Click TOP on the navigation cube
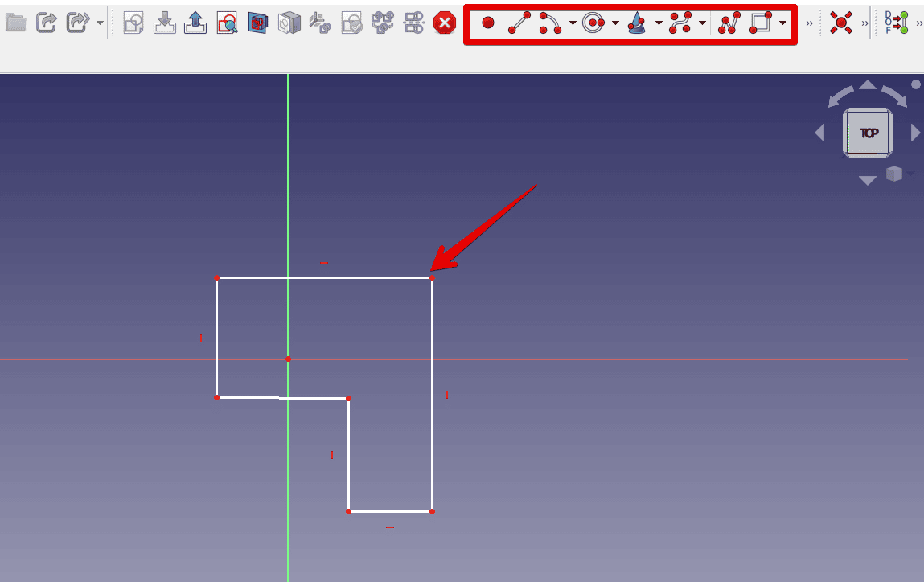This screenshot has height=582, width=924. tap(867, 133)
